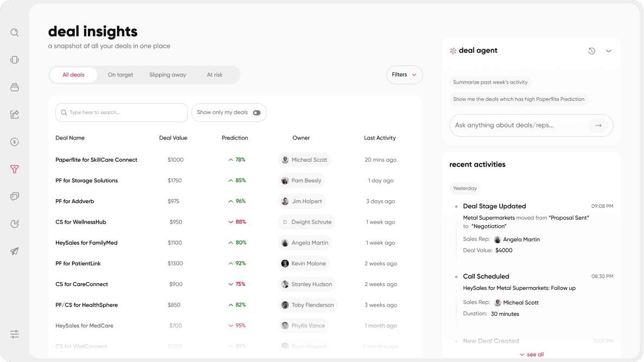Open Paperflite for SkillCare Connect deal

96,160
